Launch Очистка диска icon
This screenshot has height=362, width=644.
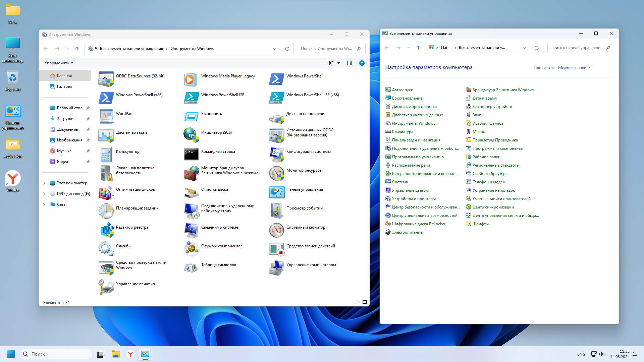pos(192,192)
